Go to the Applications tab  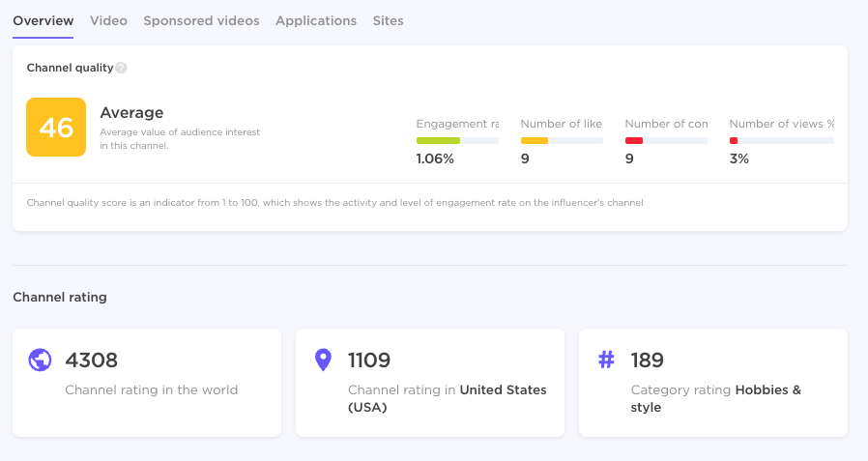(x=316, y=20)
